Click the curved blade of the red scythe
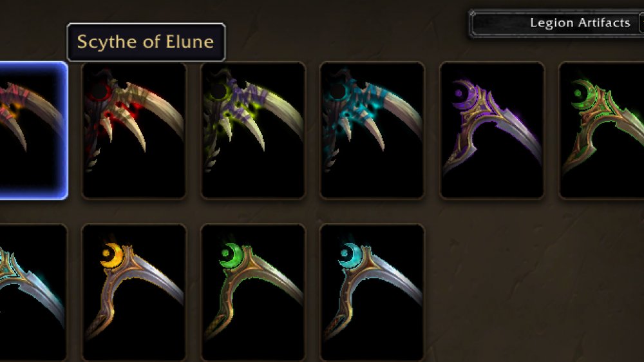 pyautogui.click(x=161, y=108)
